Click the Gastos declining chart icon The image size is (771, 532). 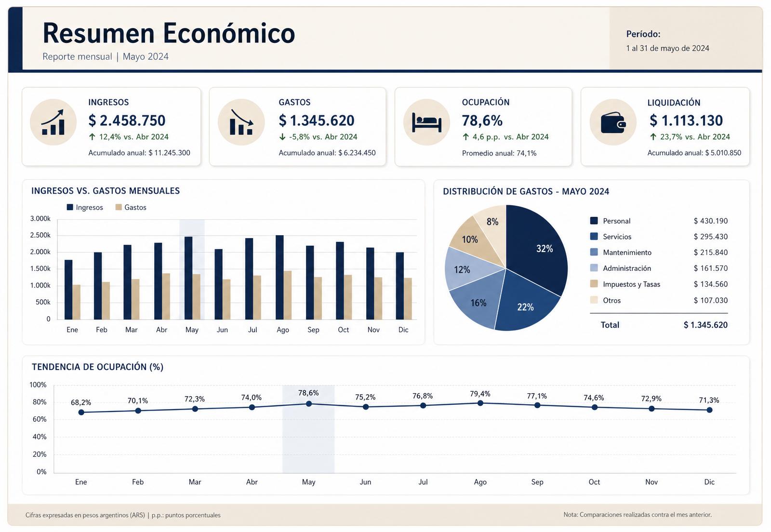[x=241, y=122]
